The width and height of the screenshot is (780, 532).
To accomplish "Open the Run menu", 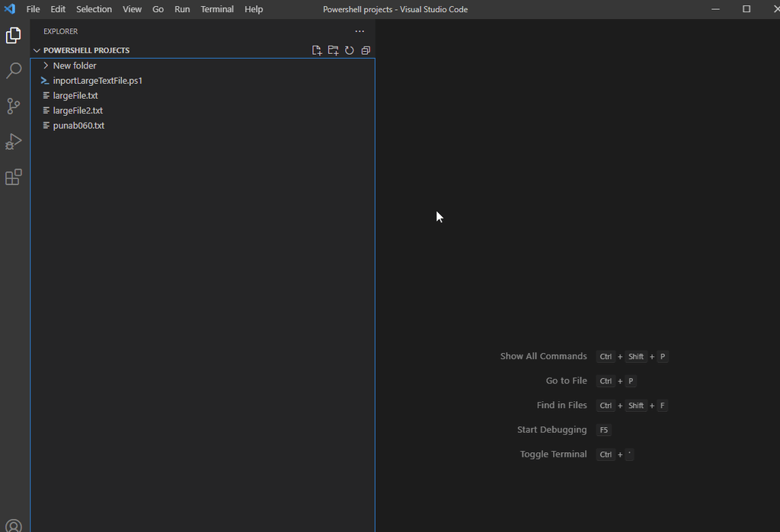I will 182,9.
